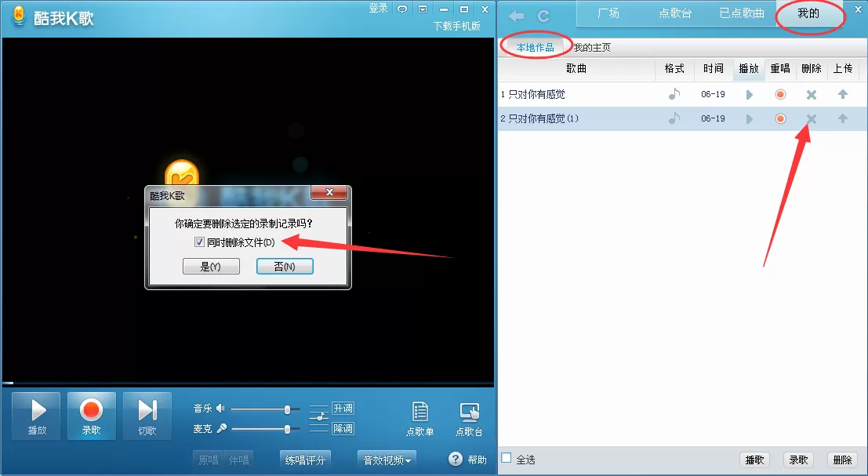Sort by 歌曲 column header
The image size is (868, 476).
pyautogui.click(x=576, y=69)
